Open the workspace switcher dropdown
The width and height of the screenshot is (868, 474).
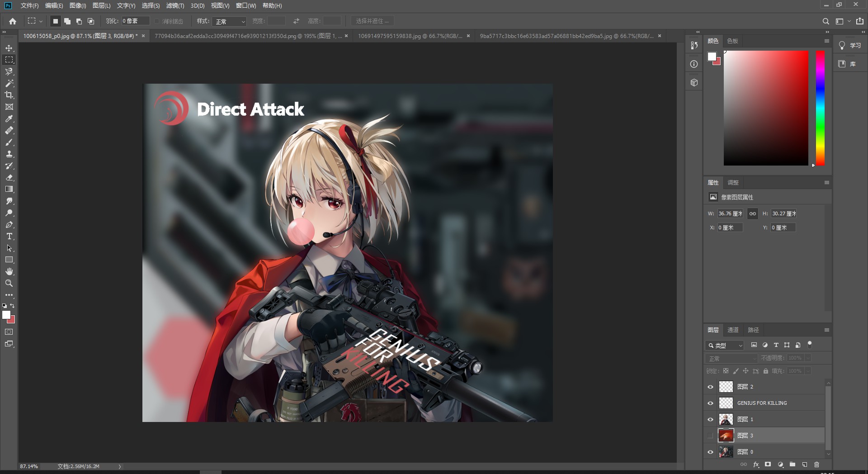[x=843, y=21]
